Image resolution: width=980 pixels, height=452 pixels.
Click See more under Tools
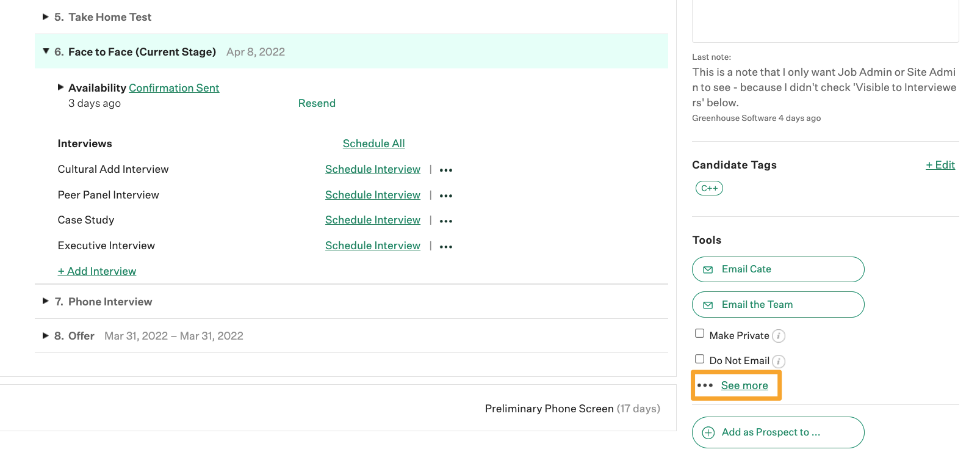[x=744, y=385]
